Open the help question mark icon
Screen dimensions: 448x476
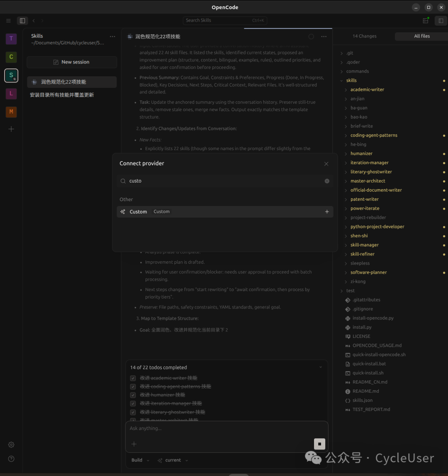[x=11, y=459]
